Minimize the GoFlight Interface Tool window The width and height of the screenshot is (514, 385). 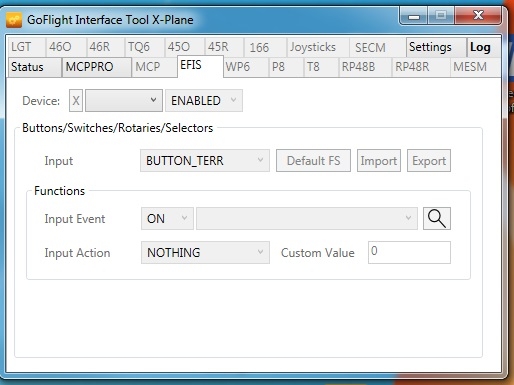pos(414,16)
